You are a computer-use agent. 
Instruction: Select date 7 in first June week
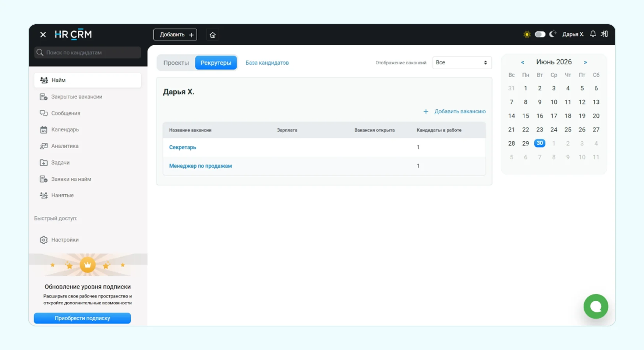(x=511, y=102)
